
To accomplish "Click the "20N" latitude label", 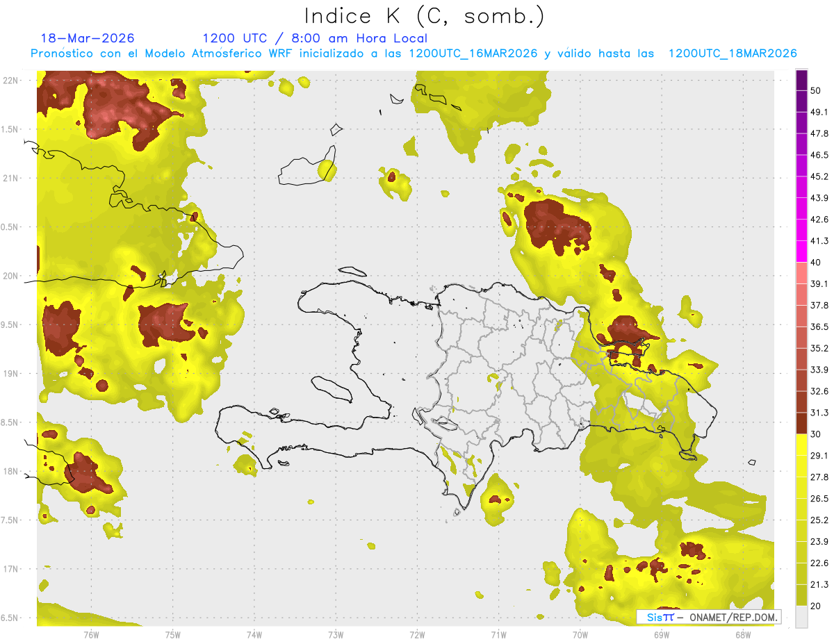I will click(x=11, y=276).
